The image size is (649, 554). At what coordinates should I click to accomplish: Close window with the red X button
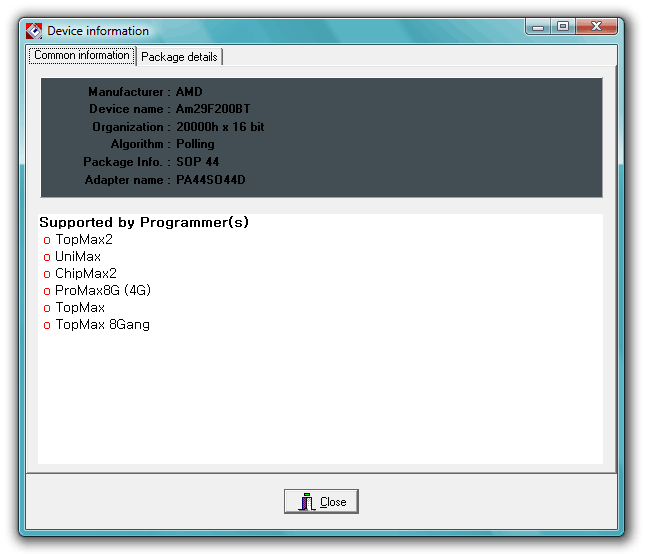pos(596,27)
